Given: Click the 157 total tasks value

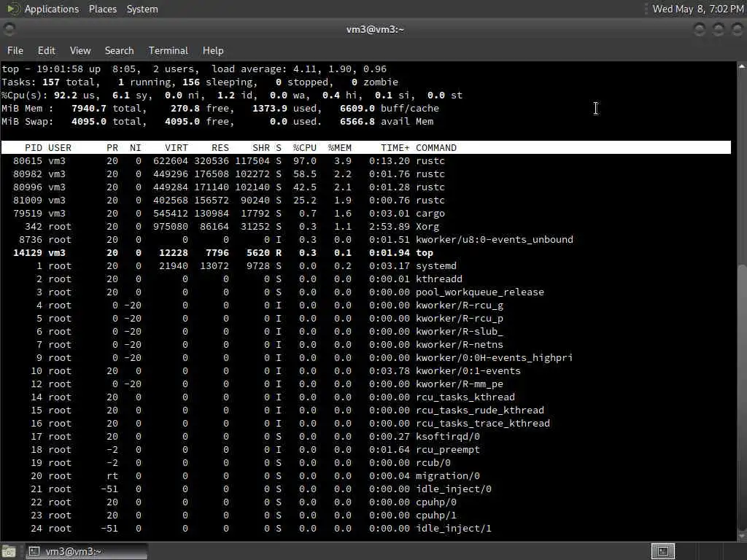Looking at the screenshot, I should [51, 82].
